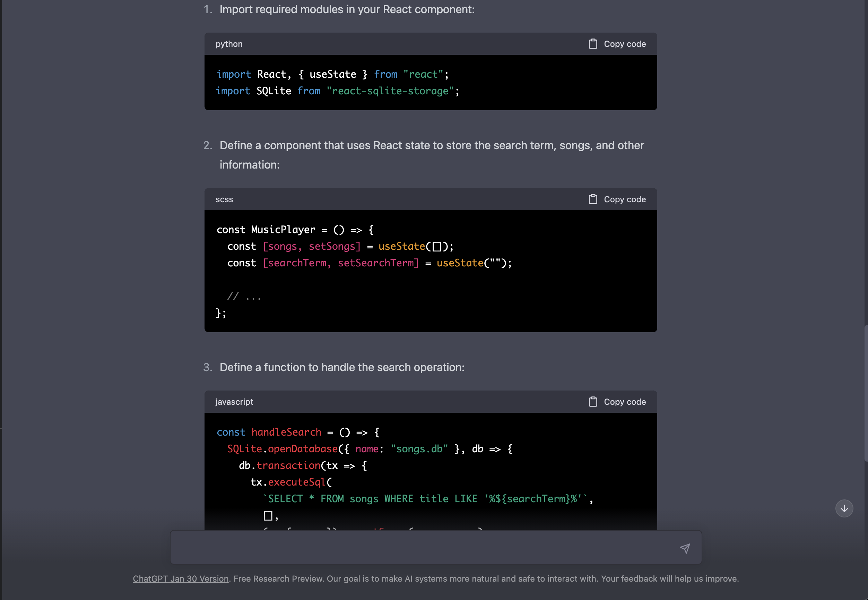This screenshot has width=868, height=600.
Task: Click the clipboard icon beside the javascript Copy code
Action: pos(593,402)
